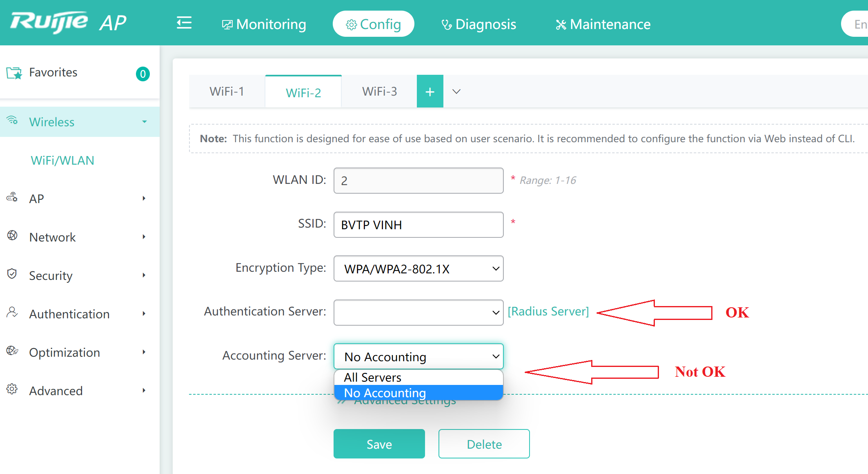
Task: Click the Save button
Action: (379, 444)
